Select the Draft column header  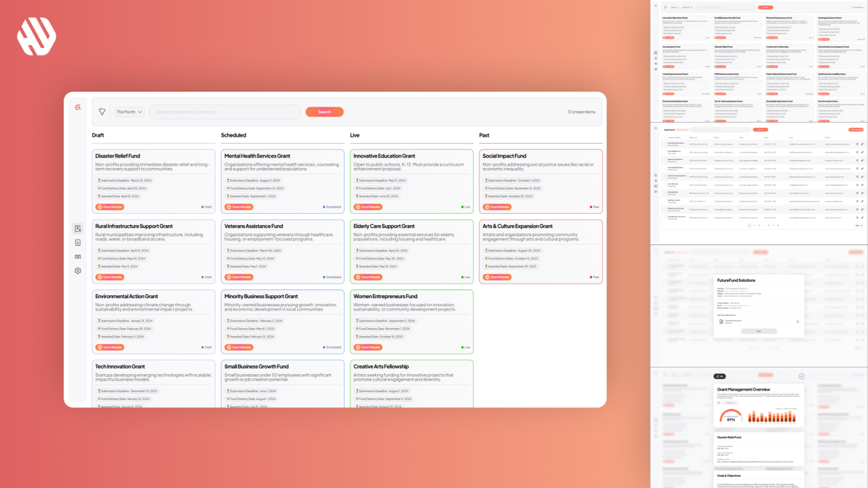tap(98, 135)
